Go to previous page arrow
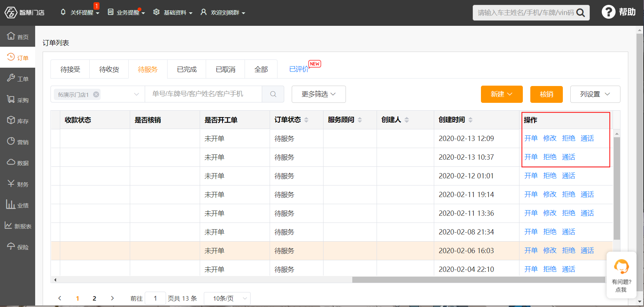The height and width of the screenshot is (307, 644). (60, 298)
